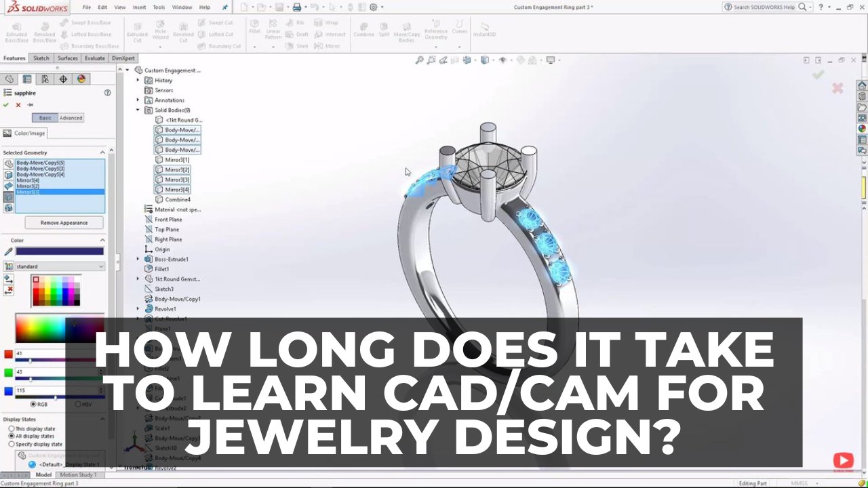Open the Design Library icon in the task pane
The height and width of the screenshot is (488, 868).
[x=862, y=96]
